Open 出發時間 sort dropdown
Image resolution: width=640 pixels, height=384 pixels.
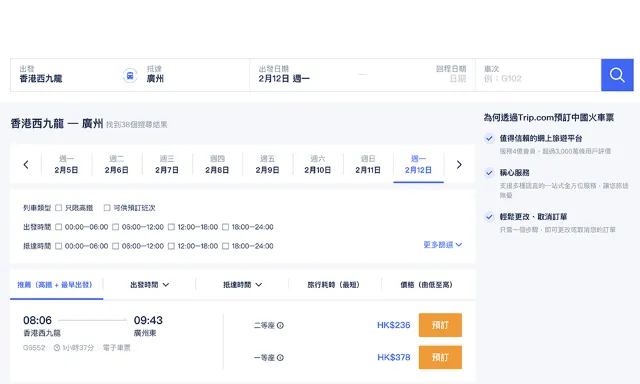[x=149, y=285]
